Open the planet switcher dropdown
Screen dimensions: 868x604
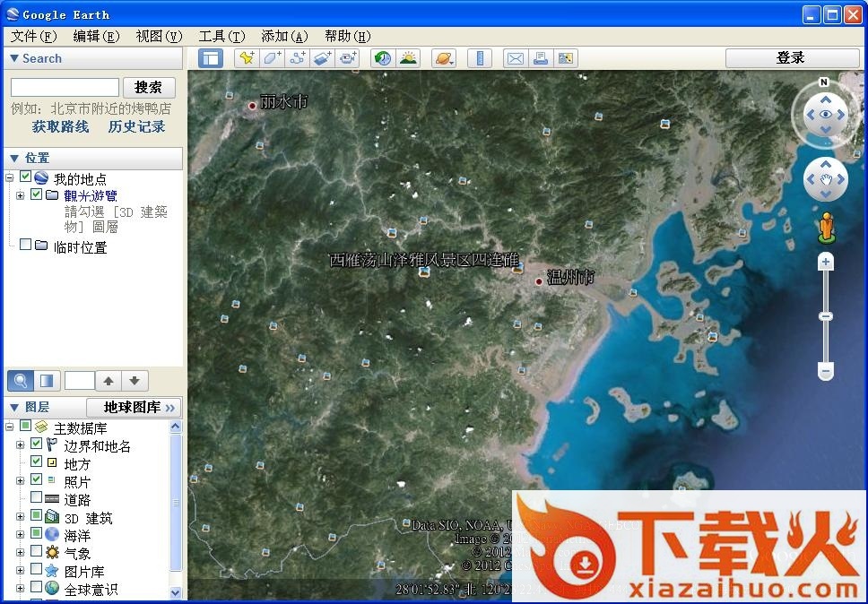tap(444, 58)
